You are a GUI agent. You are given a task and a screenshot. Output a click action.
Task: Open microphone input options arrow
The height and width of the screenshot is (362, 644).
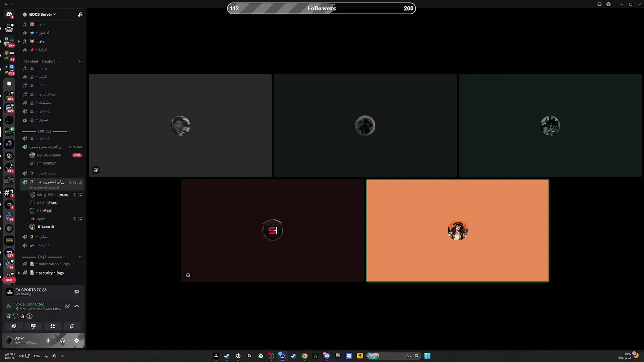pyautogui.click(x=54, y=341)
